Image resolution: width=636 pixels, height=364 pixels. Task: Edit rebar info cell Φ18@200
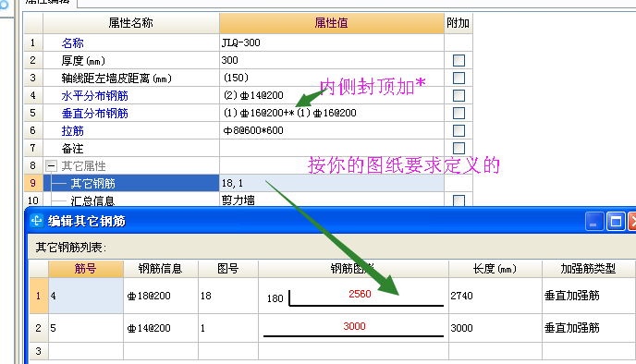pyautogui.click(x=161, y=296)
